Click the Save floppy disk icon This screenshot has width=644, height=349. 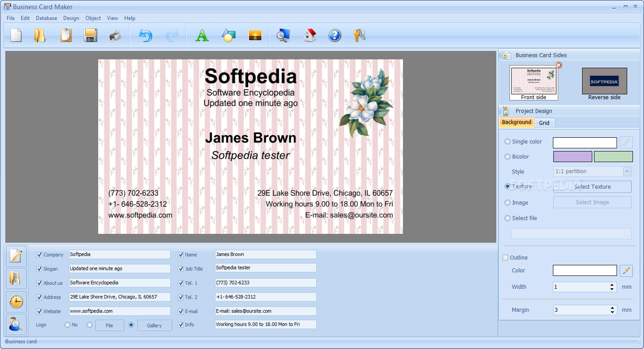[x=90, y=35]
